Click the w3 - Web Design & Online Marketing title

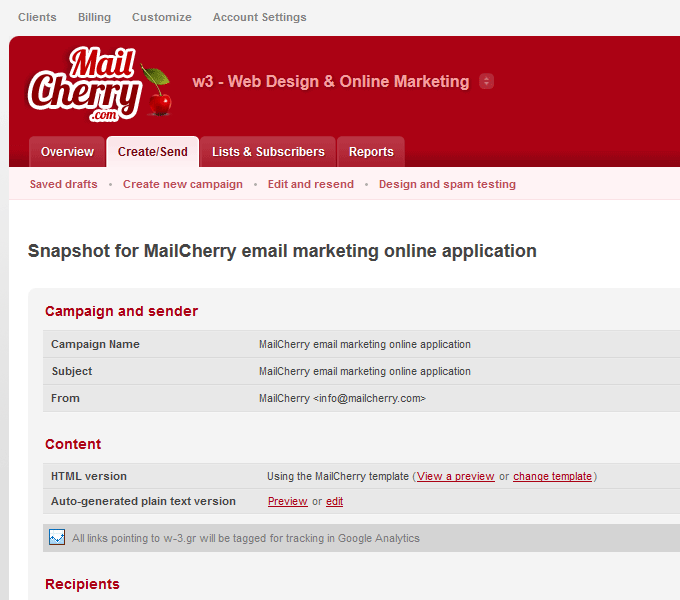pyautogui.click(x=331, y=82)
